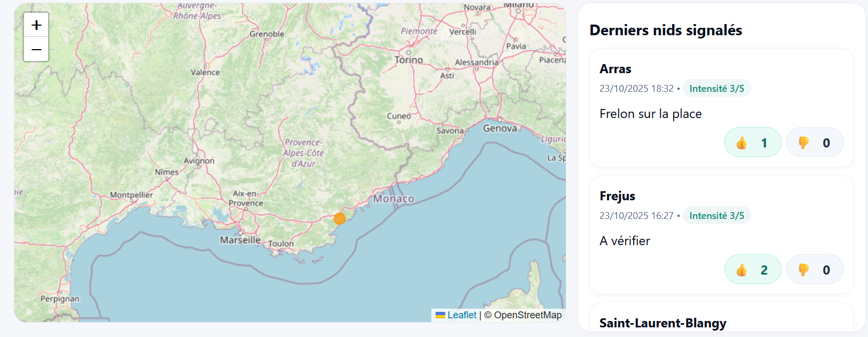The height and width of the screenshot is (337, 868).
Task: Select the Arras report title
Action: tap(615, 69)
